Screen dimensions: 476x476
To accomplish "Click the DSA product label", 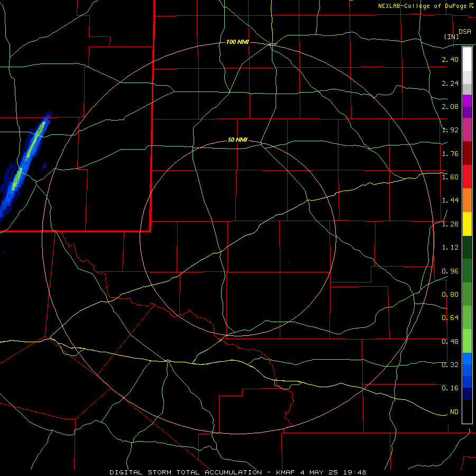I will click(x=465, y=32).
